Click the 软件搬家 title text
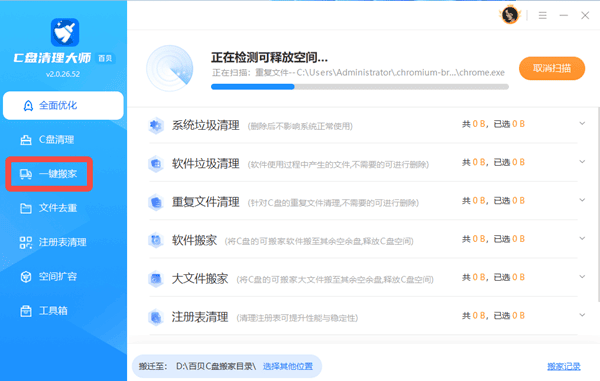This screenshot has height=381, width=600. tap(194, 240)
